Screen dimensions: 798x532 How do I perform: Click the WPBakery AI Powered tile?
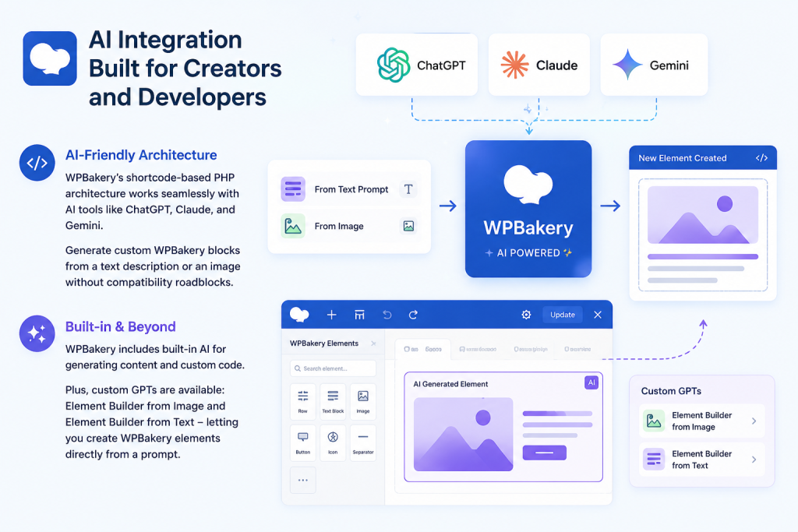coord(528,209)
